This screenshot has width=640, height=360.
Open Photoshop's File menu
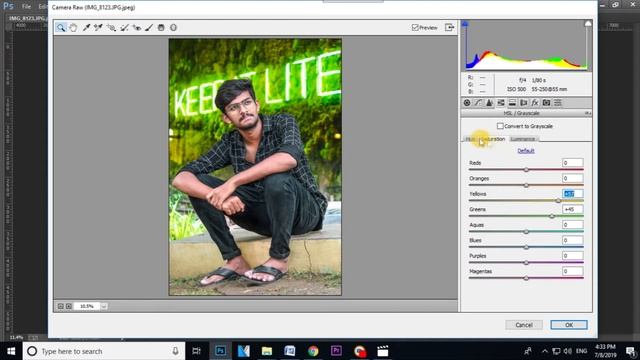[x=27, y=7]
